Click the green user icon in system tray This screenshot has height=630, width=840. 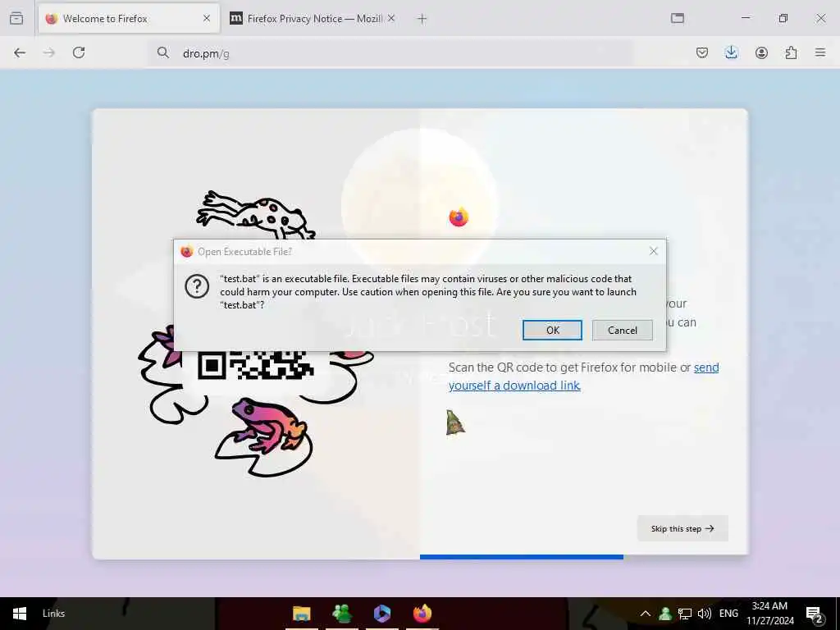[x=664, y=614]
